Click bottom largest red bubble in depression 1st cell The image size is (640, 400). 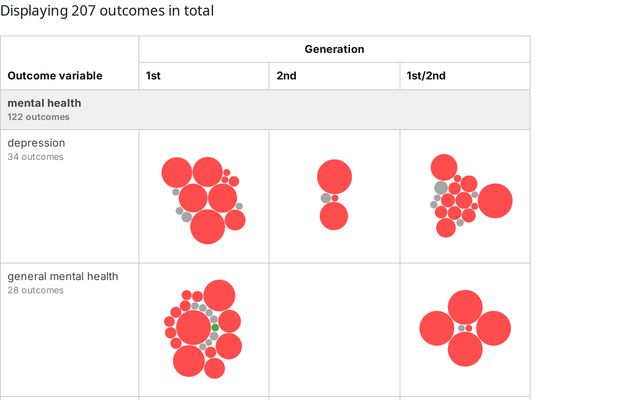point(207,226)
